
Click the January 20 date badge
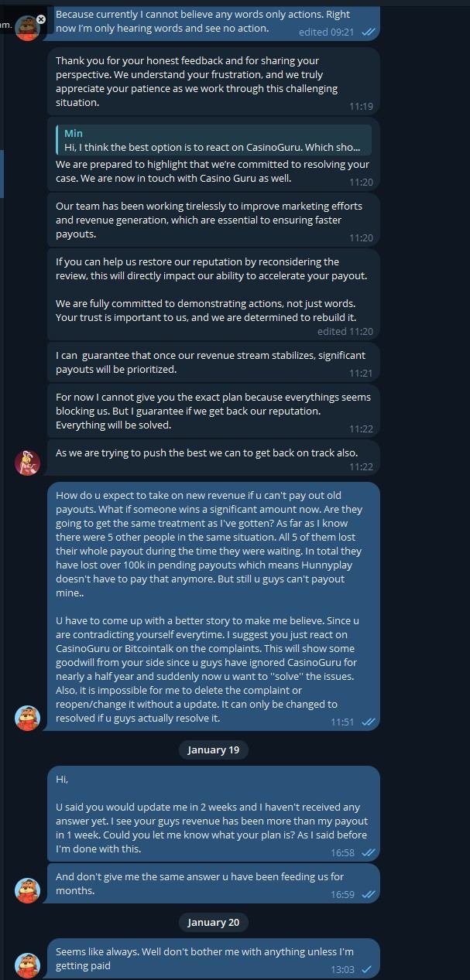pos(213,922)
